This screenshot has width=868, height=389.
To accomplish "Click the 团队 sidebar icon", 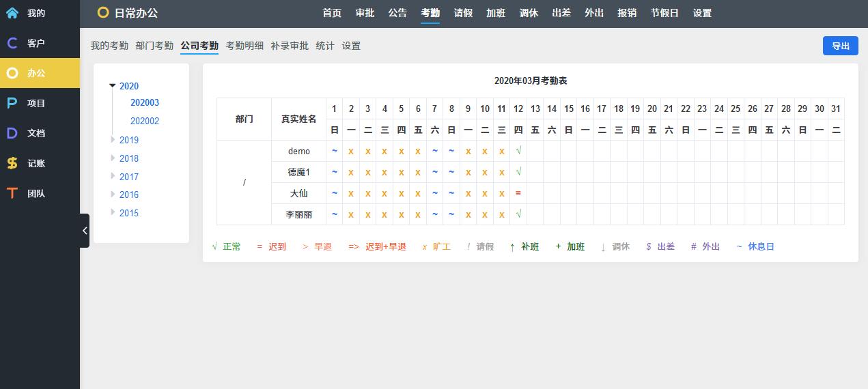I will (x=12, y=193).
